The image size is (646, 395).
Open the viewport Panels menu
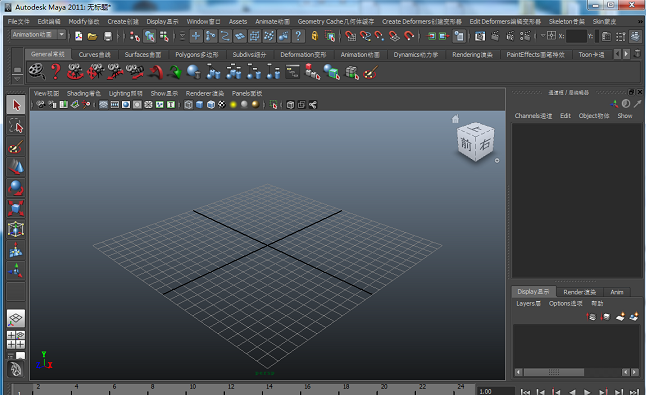(247, 93)
